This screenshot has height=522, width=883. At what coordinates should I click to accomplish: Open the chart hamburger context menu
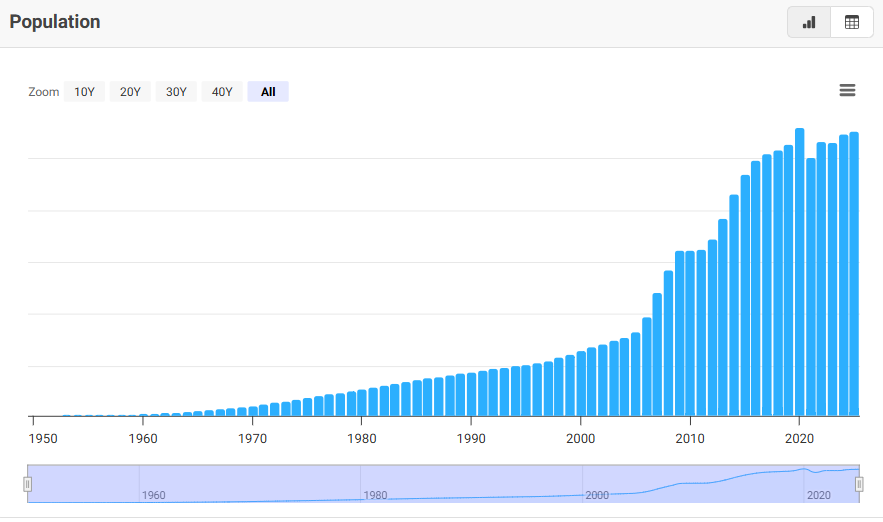[x=847, y=90]
